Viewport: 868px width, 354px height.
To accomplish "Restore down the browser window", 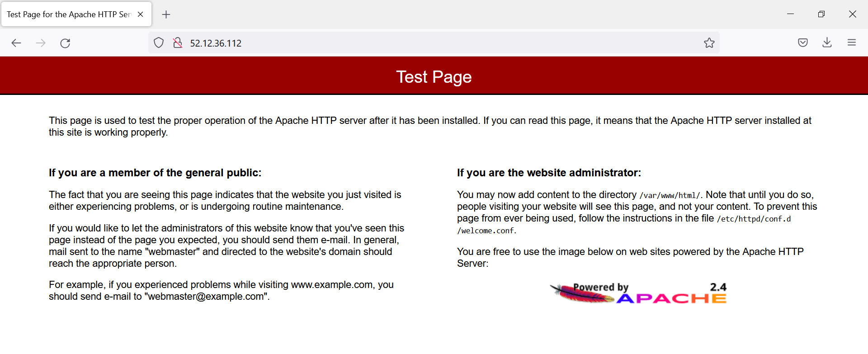I will coord(821,14).
